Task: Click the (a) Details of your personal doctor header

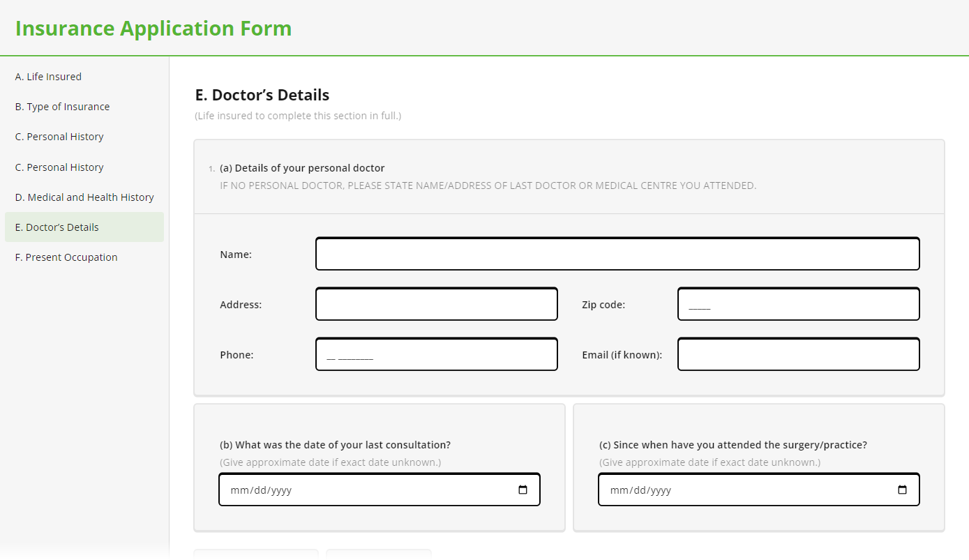Action: click(x=302, y=167)
